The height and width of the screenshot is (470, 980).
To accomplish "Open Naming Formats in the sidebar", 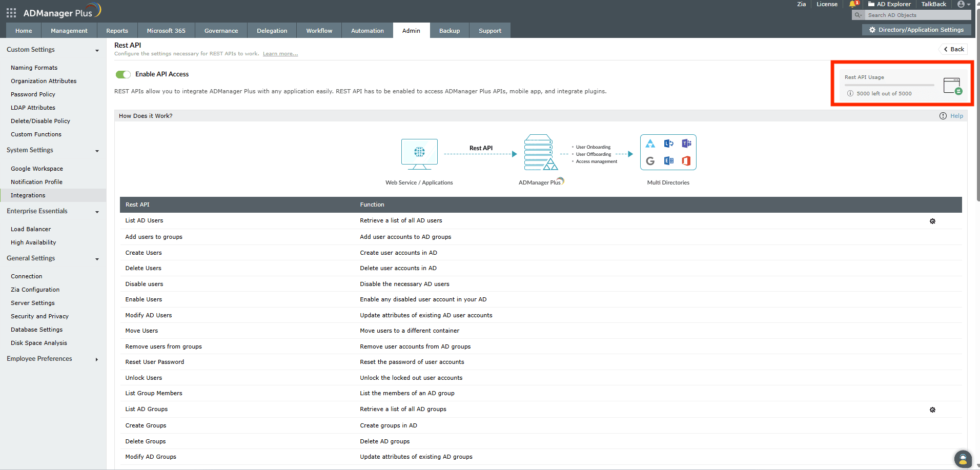I will [x=34, y=68].
